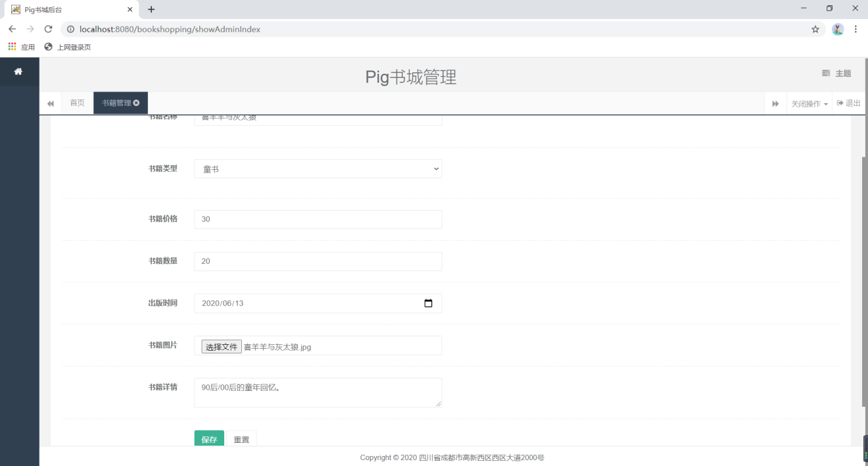Viewport: 868px width, 466px height.
Task: Focus the 书籍价格 input field
Action: click(318, 219)
